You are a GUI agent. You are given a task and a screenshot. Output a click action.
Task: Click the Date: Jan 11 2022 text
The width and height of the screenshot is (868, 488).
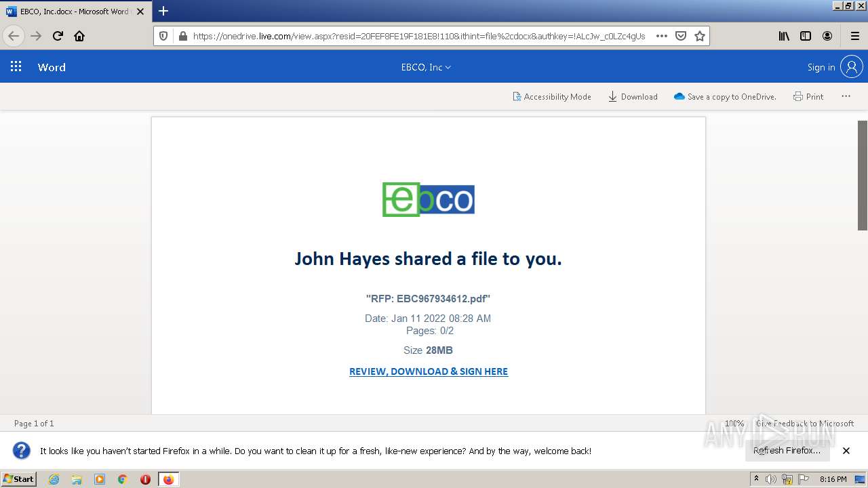click(x=428, y=319)
